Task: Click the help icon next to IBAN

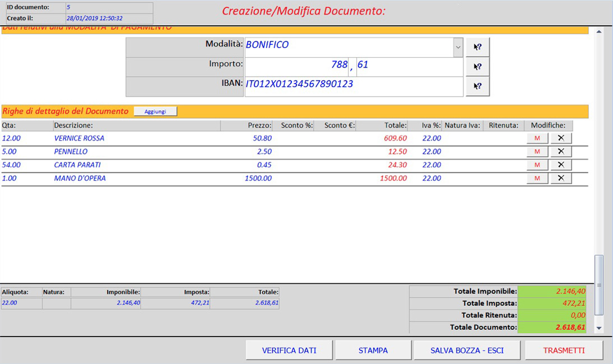Action: pos(477,86)
